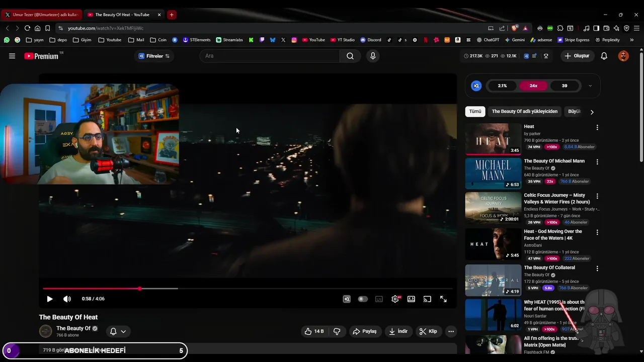This screenshot has height=362, width=644.
Task: Download the video with İndir
Action: [399, 331]
